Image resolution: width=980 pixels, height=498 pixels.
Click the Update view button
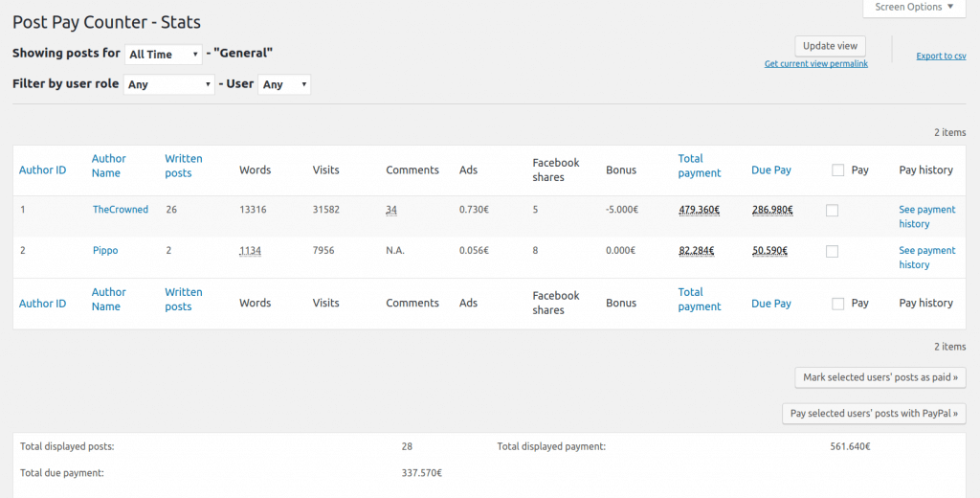830,46
